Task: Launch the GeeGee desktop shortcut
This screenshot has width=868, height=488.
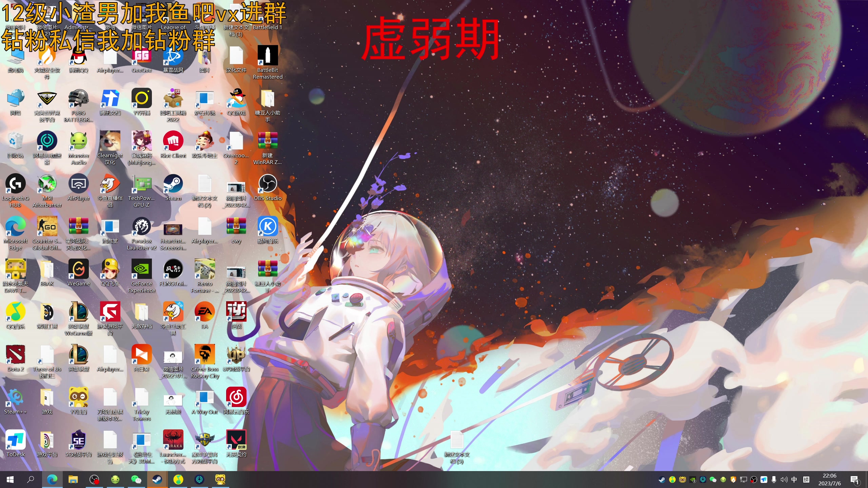Action: 142,59
